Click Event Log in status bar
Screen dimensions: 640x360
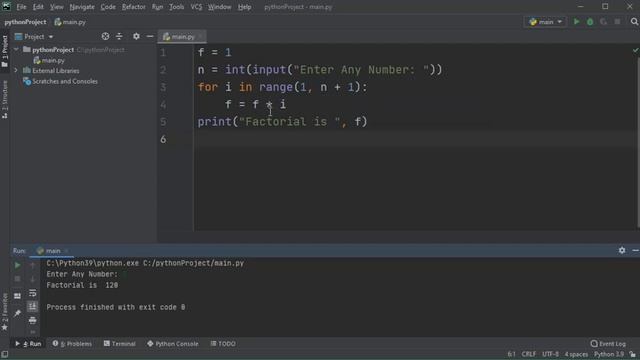(x=608, y=344)
